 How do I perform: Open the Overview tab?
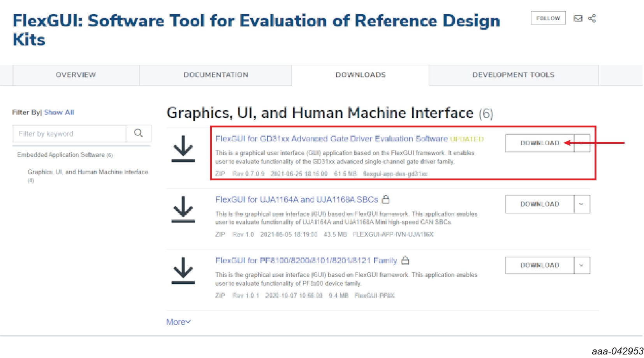coord(76,75)
